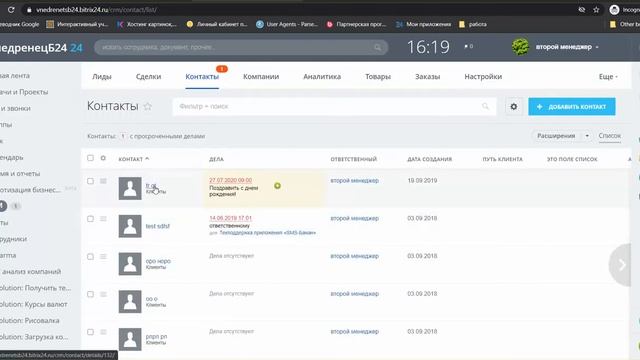
Task: Open the row menu for contact test sdfsf
Action: pos(103,219)
